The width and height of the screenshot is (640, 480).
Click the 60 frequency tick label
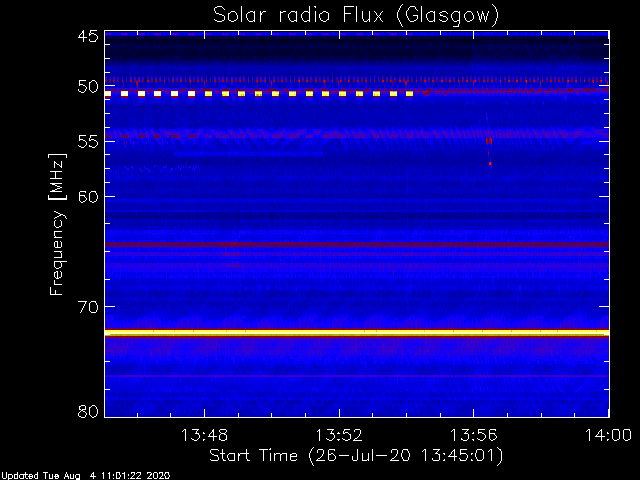tap(88, 197)
